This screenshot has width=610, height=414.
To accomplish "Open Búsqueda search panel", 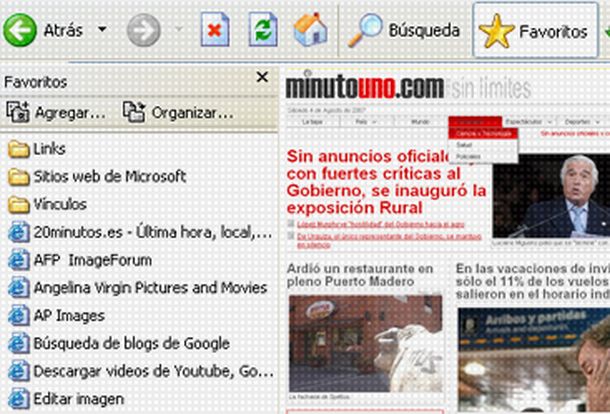I will pyautogui.click(x=404, y=31).
